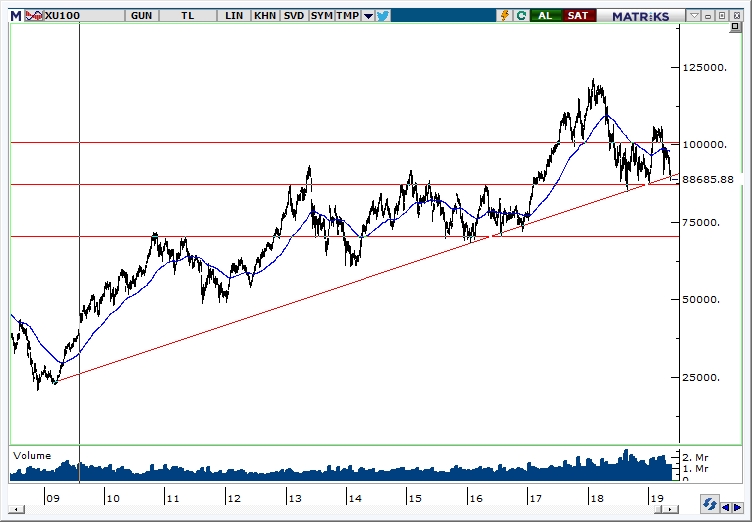Click the 17 year label on time axis

536,498
